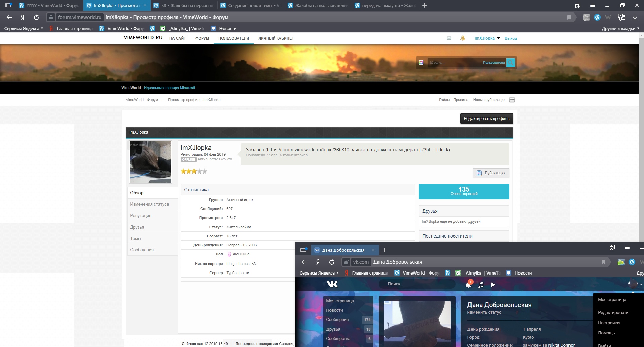Screen dimensions: 644x347
Task: Click the Публикации button
Action: (x=491, y=173)
